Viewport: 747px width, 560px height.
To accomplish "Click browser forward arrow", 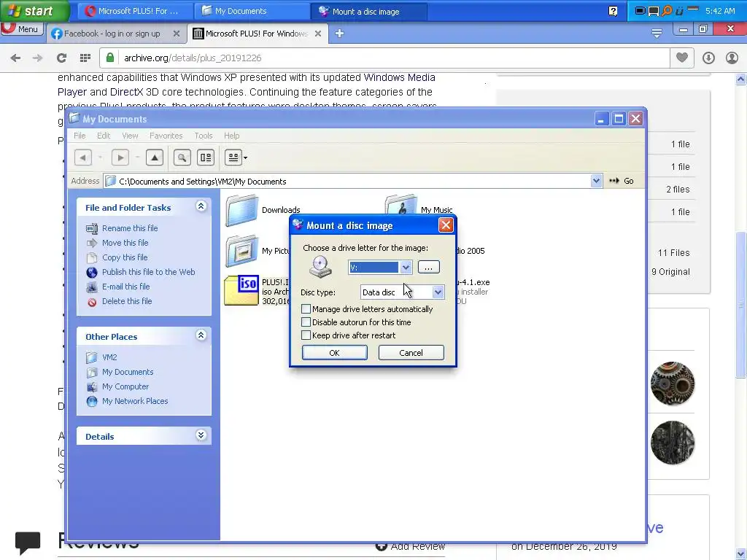I will tap(38, 58).
